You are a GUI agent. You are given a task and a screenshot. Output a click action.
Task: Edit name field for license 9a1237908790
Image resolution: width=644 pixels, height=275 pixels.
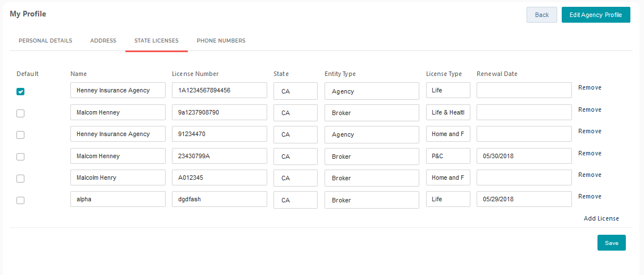pyautogui.click(x=118, y=112)
